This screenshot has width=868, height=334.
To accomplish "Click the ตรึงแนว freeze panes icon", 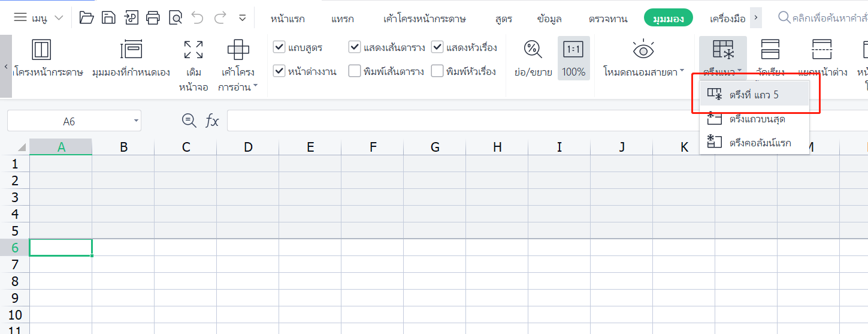I will tap(722, 50).
